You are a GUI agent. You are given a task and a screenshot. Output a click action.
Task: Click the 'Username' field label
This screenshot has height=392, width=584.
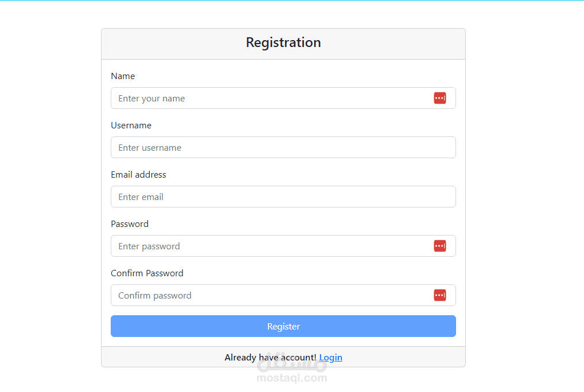[x=131, y=126]
